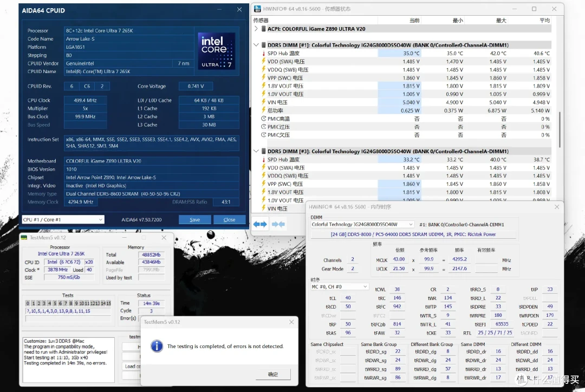Click lightning icon of DIMM #1 VDDQ (SWB) row

(x=263, y=69)
